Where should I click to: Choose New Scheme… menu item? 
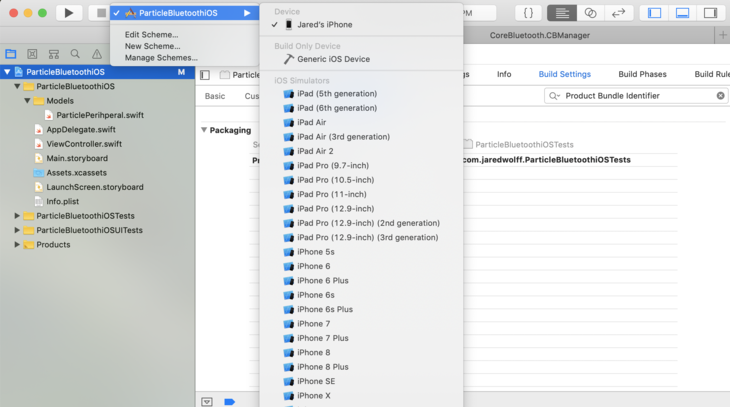(x=152, y=46)
